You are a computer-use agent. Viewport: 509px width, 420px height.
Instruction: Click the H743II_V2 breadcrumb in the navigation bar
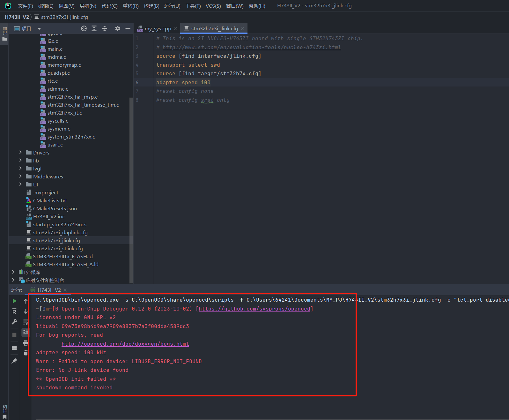point(17,17)
